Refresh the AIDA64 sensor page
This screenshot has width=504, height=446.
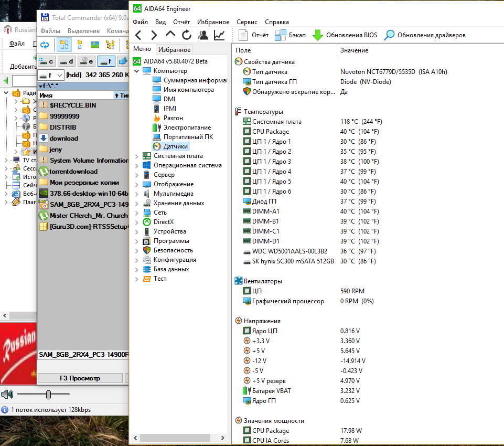click(x=187, y=35)
